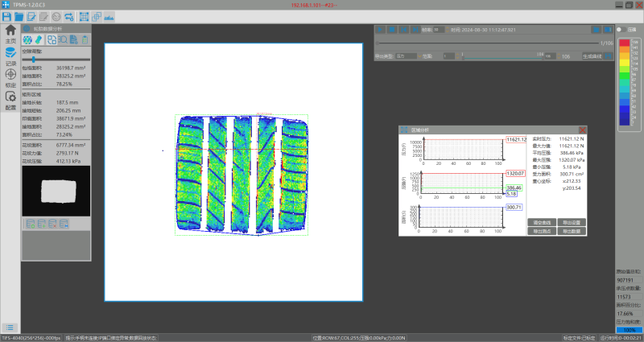The width and height of the screenshot is (644, 342).
Task: Click the fourth icon under the thumbnail preview
Action: click(x=64, y=224)
